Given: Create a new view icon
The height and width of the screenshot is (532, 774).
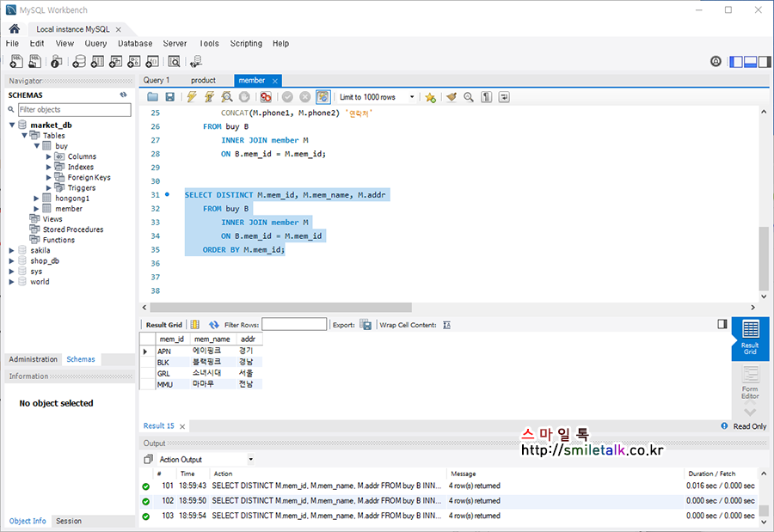Looking at the screenshot, I should (x=115, y=61).
